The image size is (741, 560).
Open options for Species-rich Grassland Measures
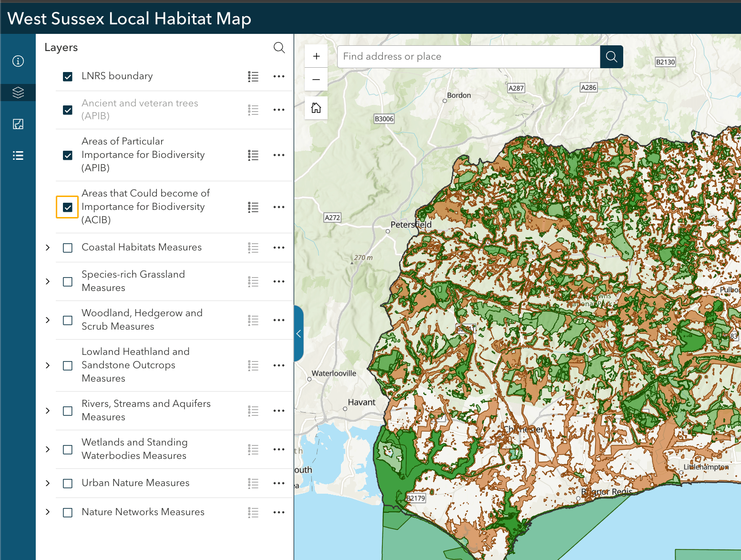[x=279, y=281]
